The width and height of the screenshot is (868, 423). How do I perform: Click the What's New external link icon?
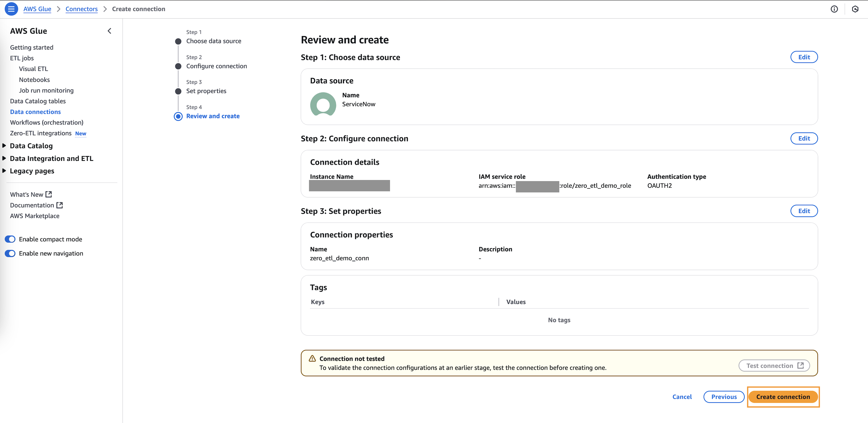49,194
